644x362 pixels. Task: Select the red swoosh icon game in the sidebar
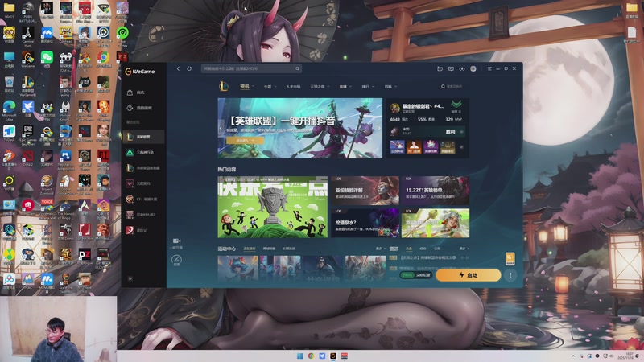(144, 230)
